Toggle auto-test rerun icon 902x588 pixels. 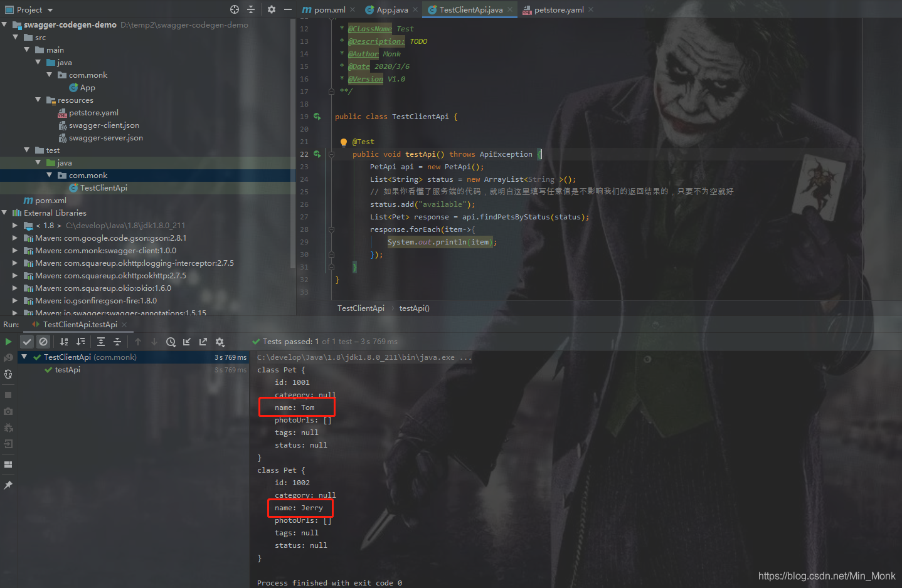coord(8,374)
